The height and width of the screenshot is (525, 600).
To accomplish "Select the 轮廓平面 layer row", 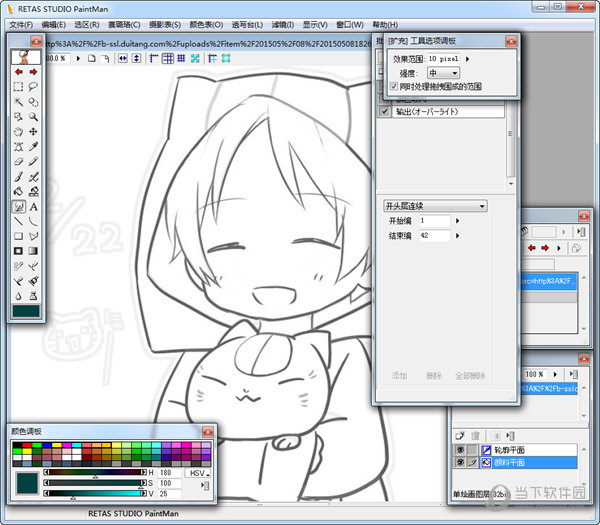I will click(529, 450).
